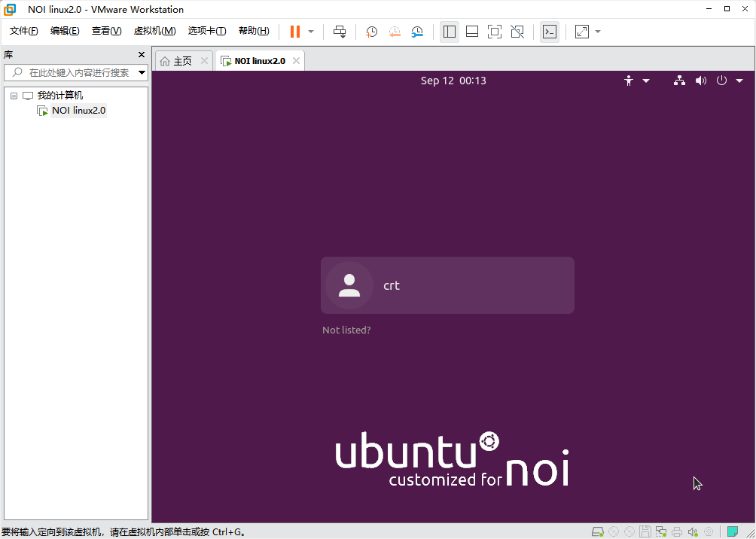
Task: Open the Ubuntu accessibility menu icon
Action: click(x=628, y=81)
